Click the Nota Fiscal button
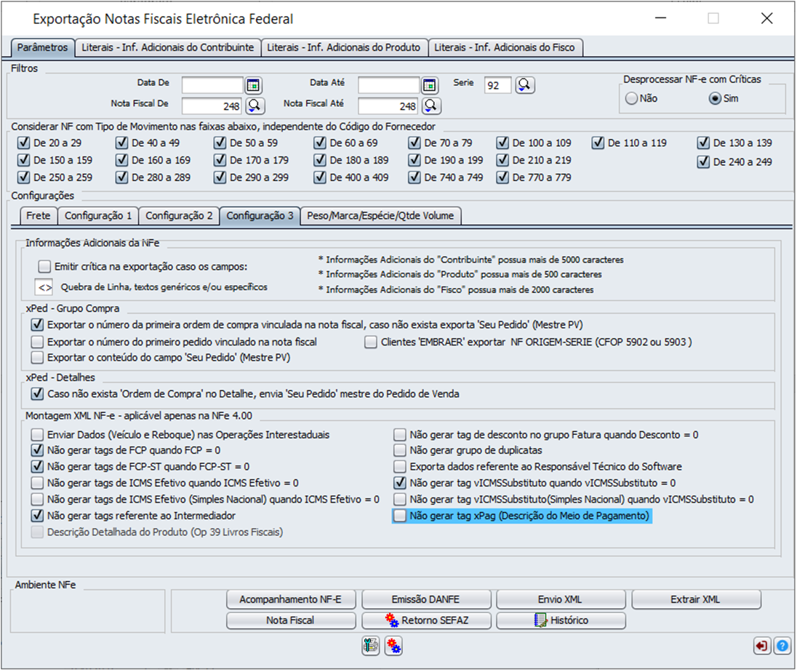 [x=291, y=620]
